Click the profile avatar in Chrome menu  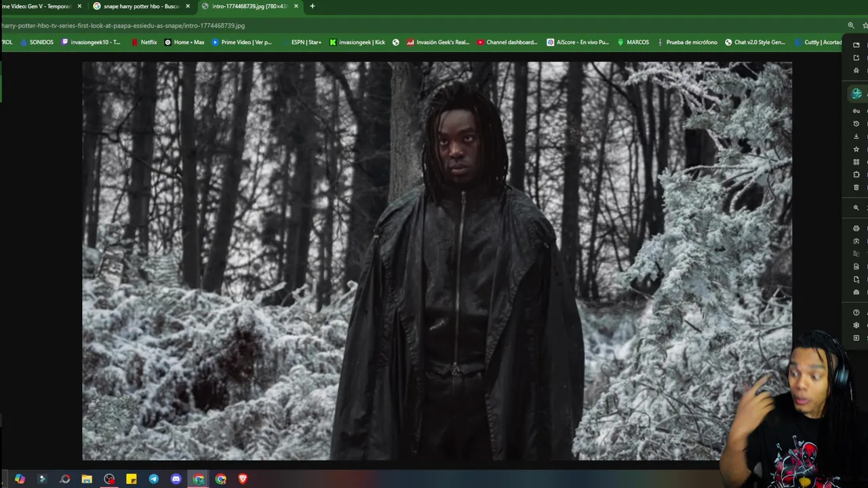pos(857,94)
